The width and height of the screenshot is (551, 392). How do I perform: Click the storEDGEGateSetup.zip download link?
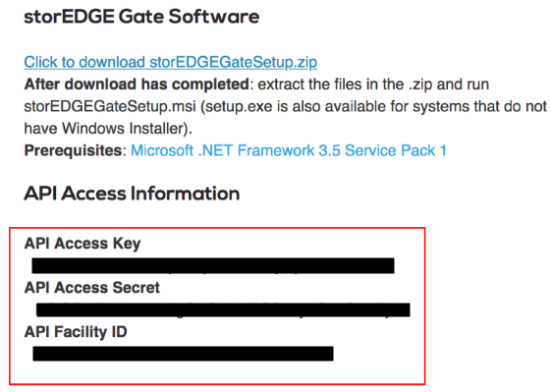pyautogui.click(x=171, y=62)
